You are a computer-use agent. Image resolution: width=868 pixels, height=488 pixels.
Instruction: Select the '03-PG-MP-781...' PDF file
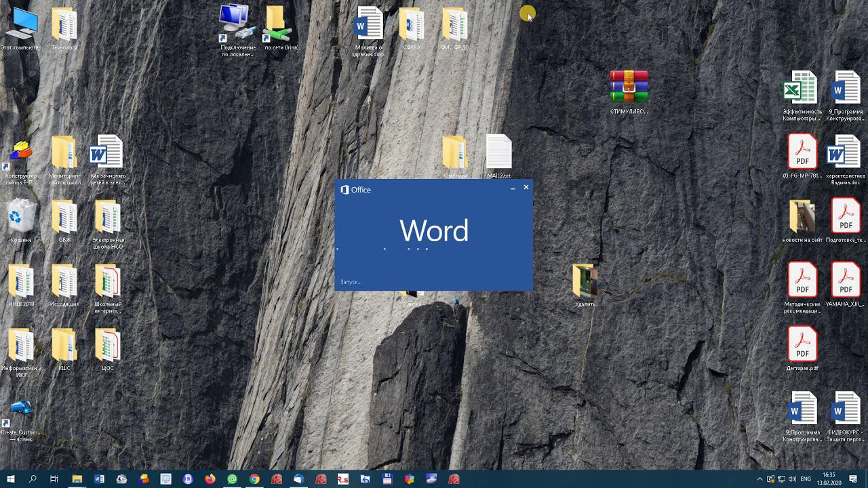point(802,157)
